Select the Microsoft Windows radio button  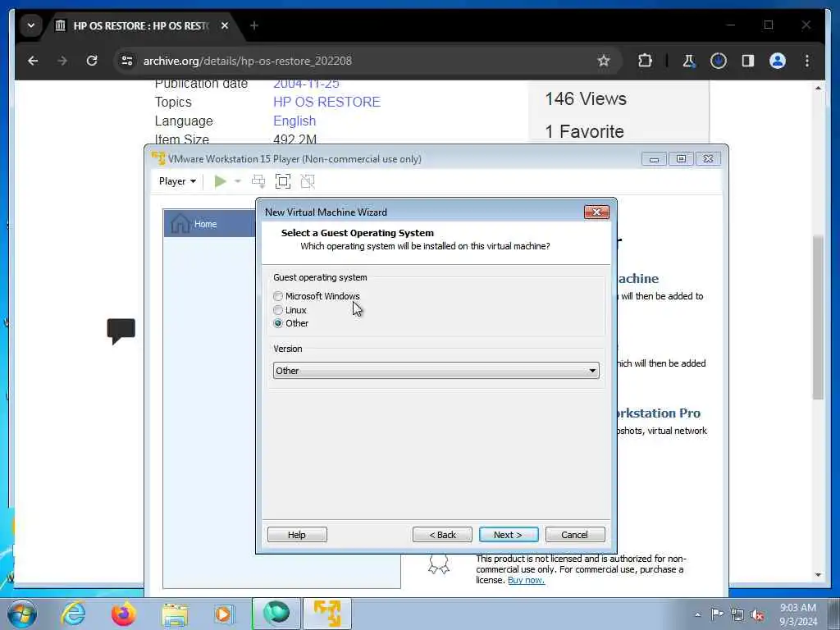(x=278, y=295)
